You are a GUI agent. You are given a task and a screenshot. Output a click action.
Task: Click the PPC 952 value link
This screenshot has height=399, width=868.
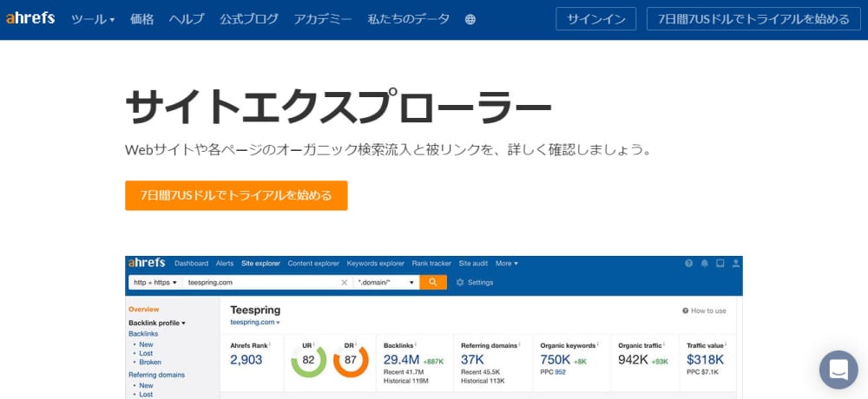tap(560, 372)
